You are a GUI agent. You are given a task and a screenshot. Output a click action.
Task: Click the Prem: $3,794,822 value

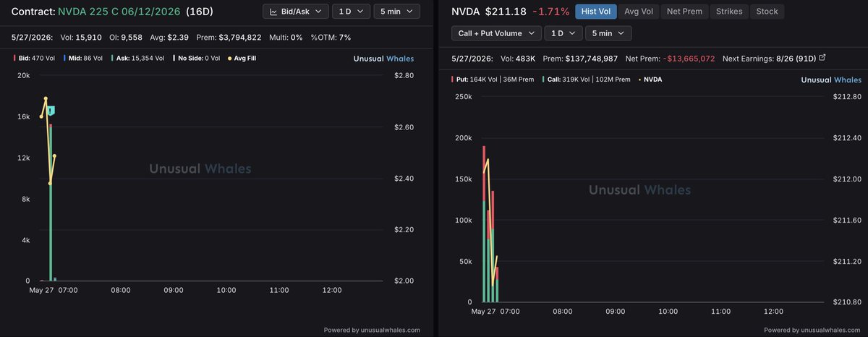coord(229,37)
